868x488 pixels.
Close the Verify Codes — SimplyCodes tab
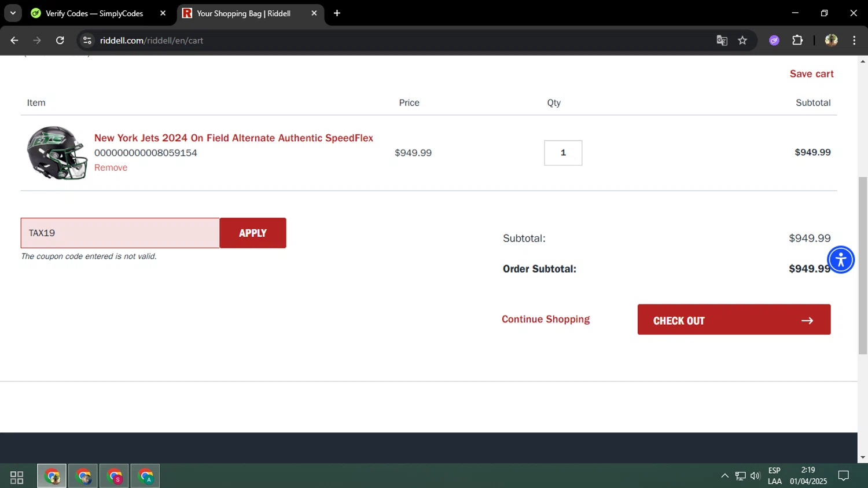coord(163,13)
